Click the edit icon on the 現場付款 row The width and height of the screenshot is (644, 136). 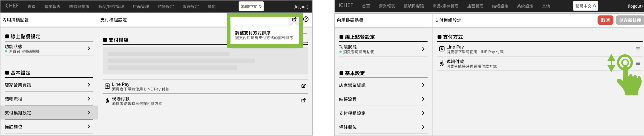[x=303, y=101]
